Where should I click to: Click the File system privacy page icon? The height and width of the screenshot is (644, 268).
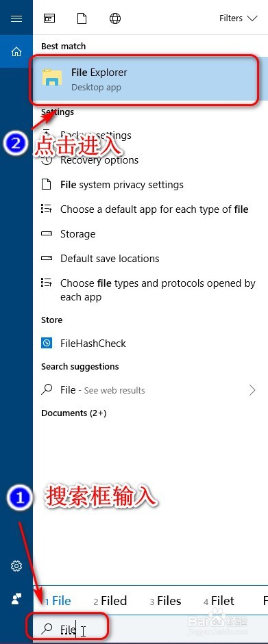point(47,184)
